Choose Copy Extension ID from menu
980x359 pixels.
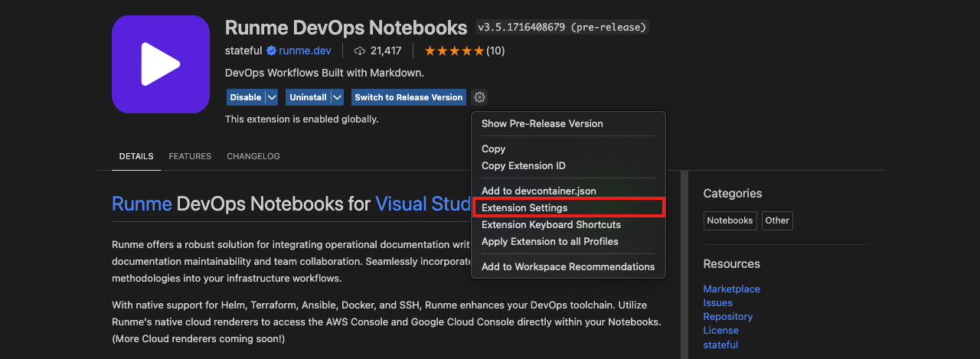(523, 165)
